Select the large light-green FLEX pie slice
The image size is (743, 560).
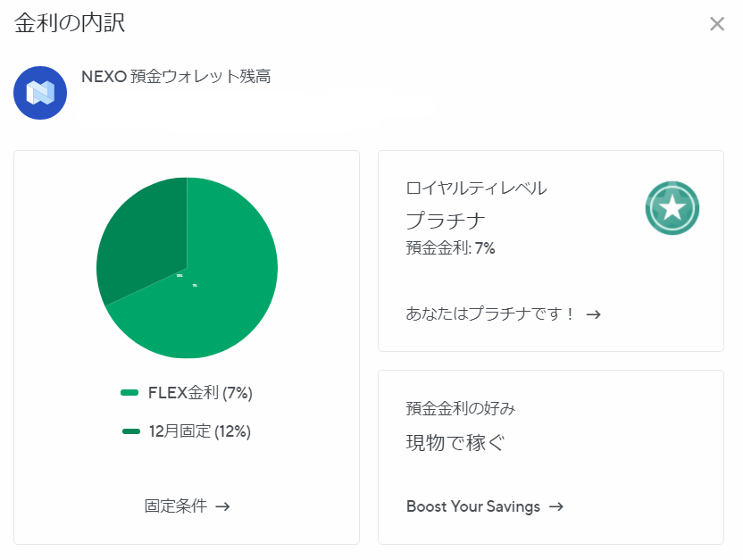223,286
